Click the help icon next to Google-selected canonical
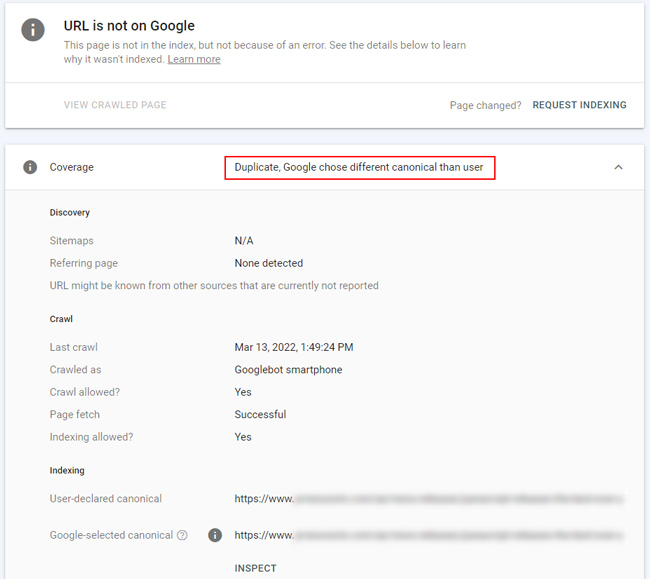This screenshot has width=650, height=579. click(x=182, y=535)
